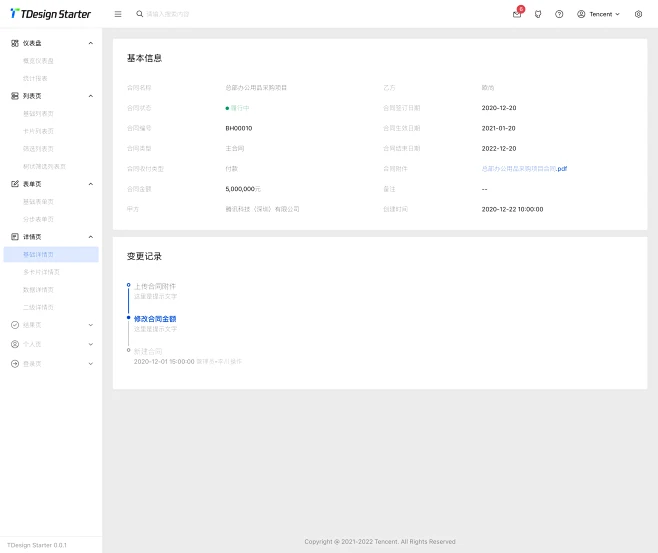Click the 仪表盘 dashboard icon

pos(15,43)
